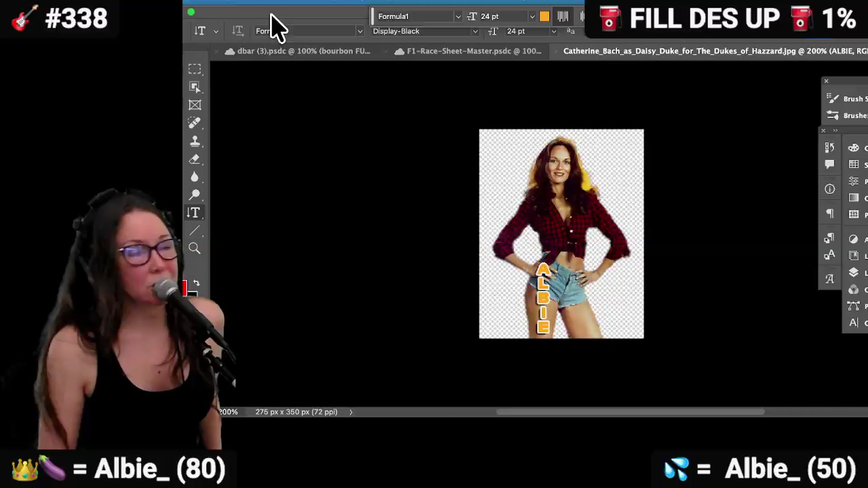The width and height of the screenshot is (868, 488).
Task: Click the vertical ALBIE text on canvas
Action: pos(543,298)
